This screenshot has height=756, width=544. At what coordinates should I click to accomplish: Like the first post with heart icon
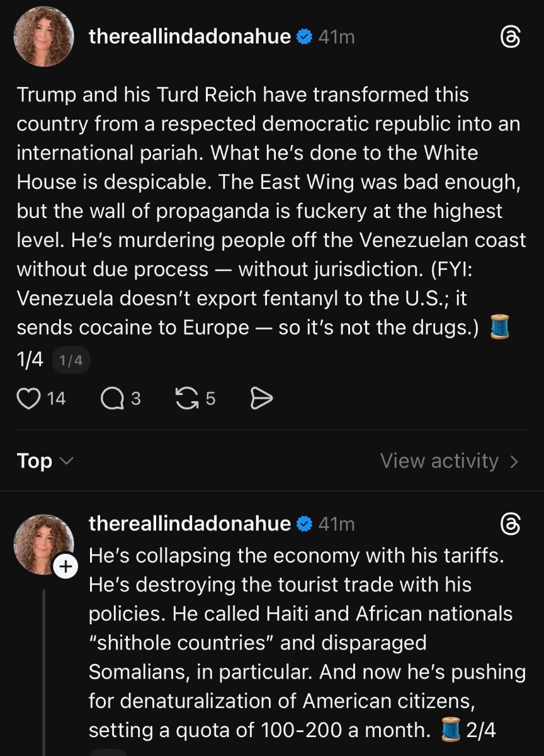(28, 398)
